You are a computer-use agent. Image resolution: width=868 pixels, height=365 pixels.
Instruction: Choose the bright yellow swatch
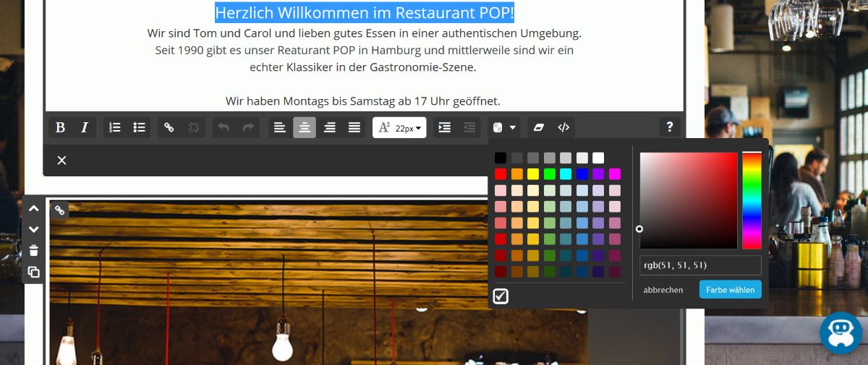pyautogui.click(x=533, y=174)
